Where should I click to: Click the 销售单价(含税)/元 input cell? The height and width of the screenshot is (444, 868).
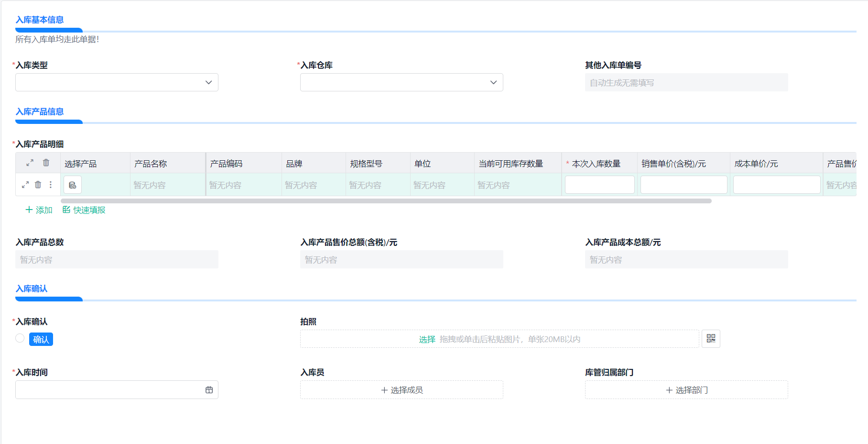684,185
